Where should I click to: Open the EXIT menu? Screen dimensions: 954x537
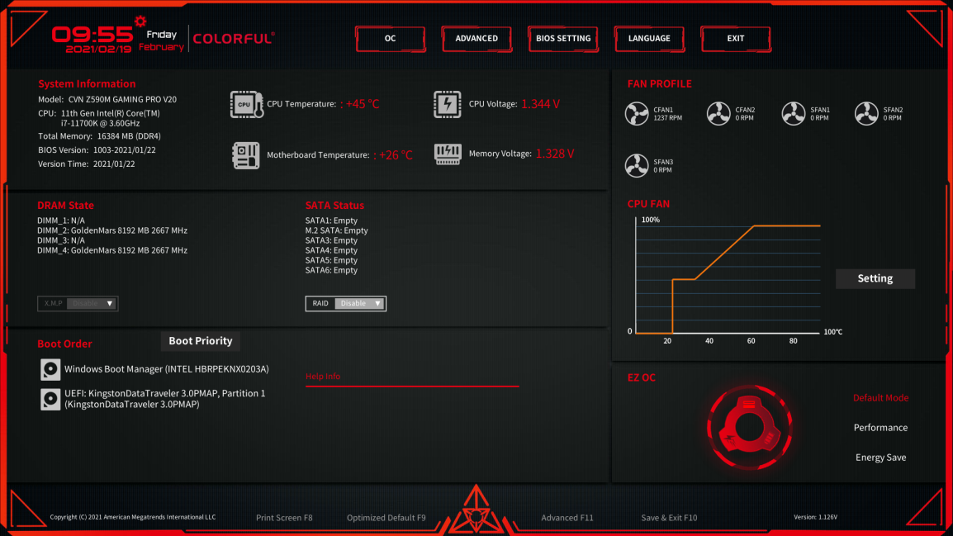(736, 38)
